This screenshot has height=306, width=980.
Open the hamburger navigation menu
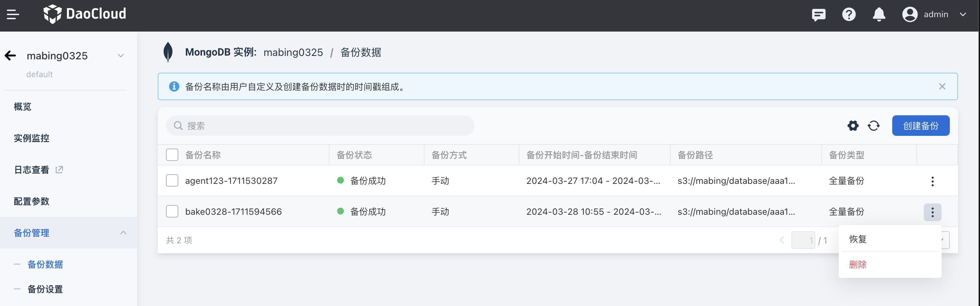pos(13,14)
